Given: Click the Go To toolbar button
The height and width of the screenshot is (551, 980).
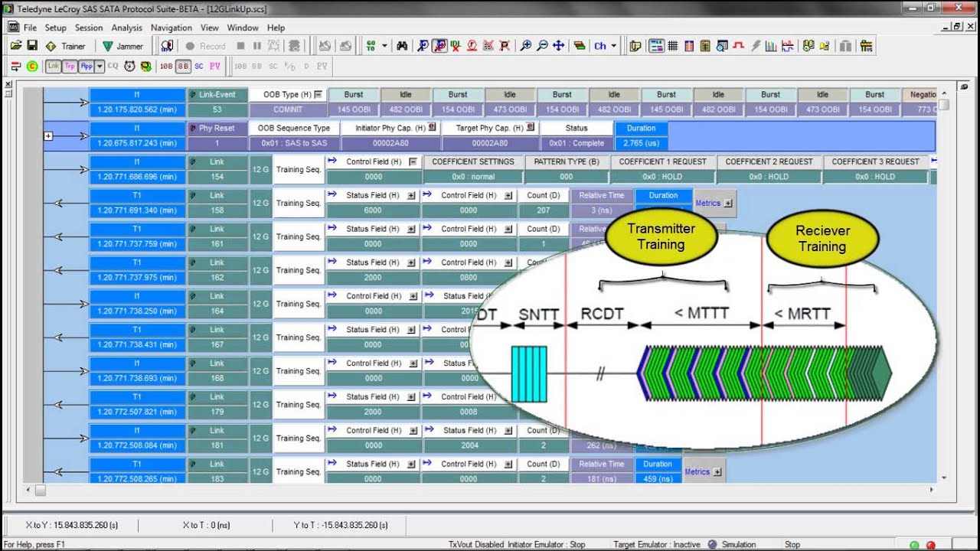Looking at the screenshot, I should point(371,46).
